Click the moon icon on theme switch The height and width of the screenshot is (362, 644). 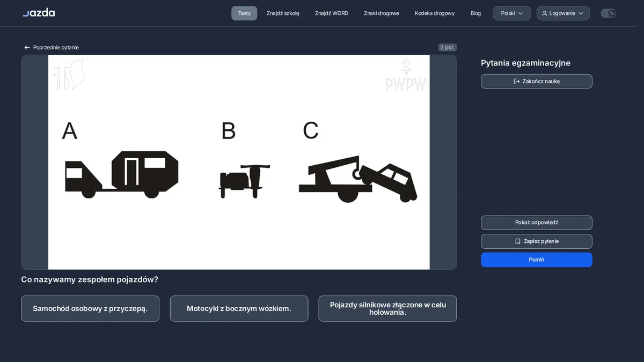point(612,13)
